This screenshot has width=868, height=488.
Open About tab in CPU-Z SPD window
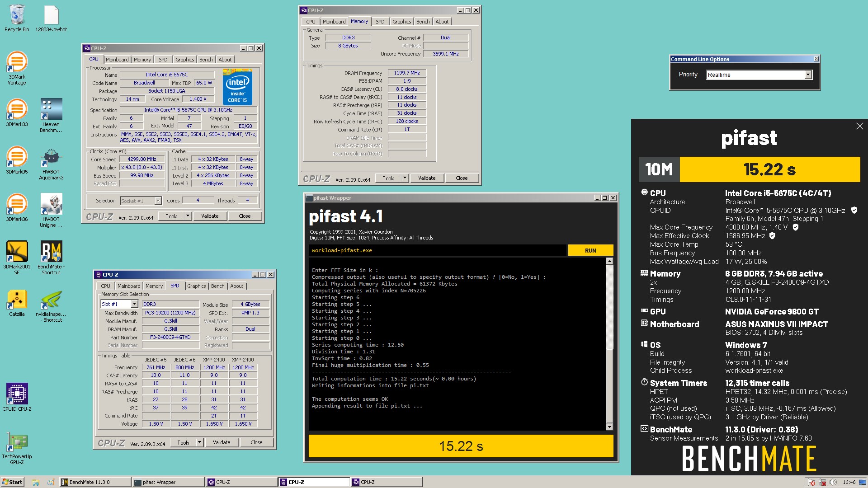click(236, 286)
